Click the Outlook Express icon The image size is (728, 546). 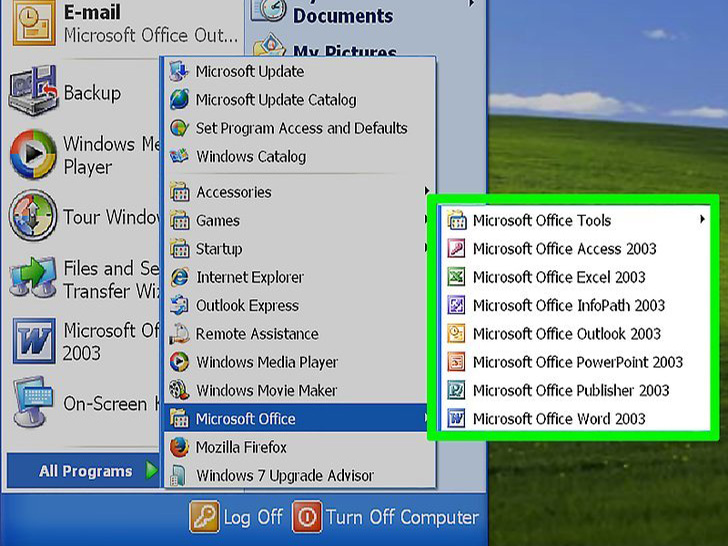[x=179, y=306]
